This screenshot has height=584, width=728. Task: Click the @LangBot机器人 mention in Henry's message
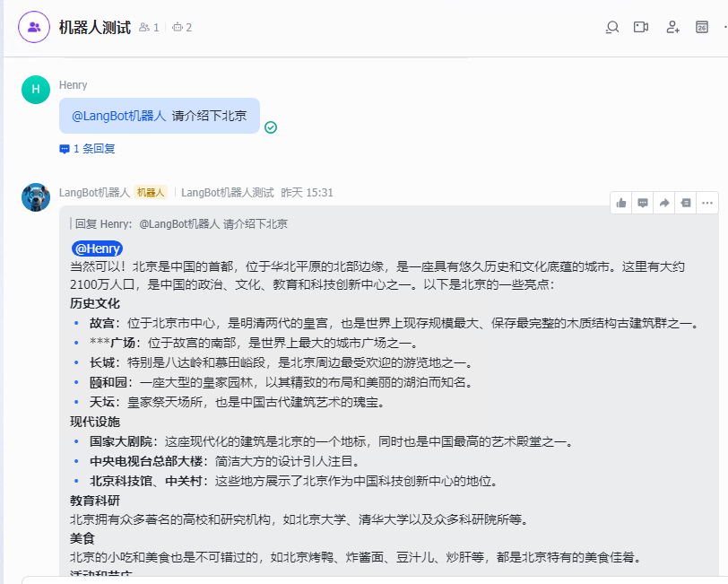[118, 116]
